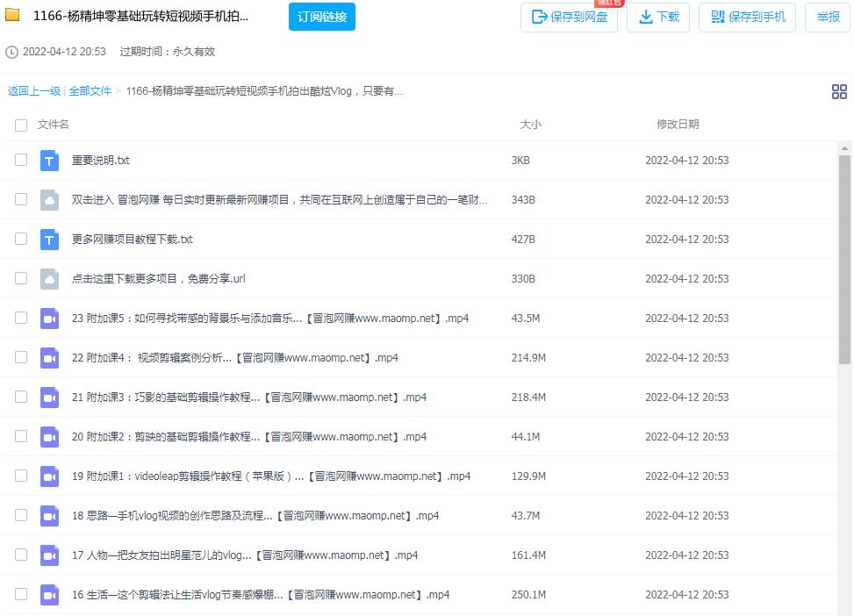Image resolution: width=854 pixels, height=616 pixels.
Task: Click the video icon for 23 附加课5
Action: click(50, 319)
